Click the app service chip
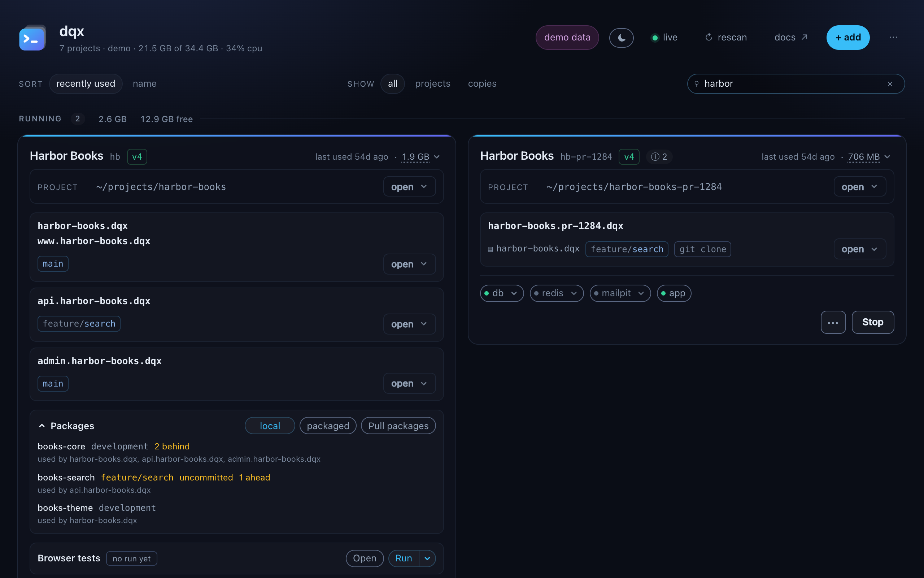This screenshot has width=924, height=578. coord(674,293)
